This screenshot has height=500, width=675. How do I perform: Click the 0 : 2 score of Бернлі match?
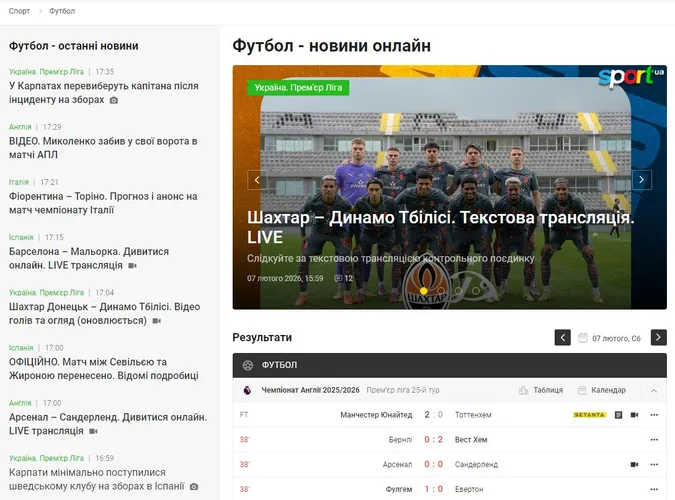pos(433,440)
